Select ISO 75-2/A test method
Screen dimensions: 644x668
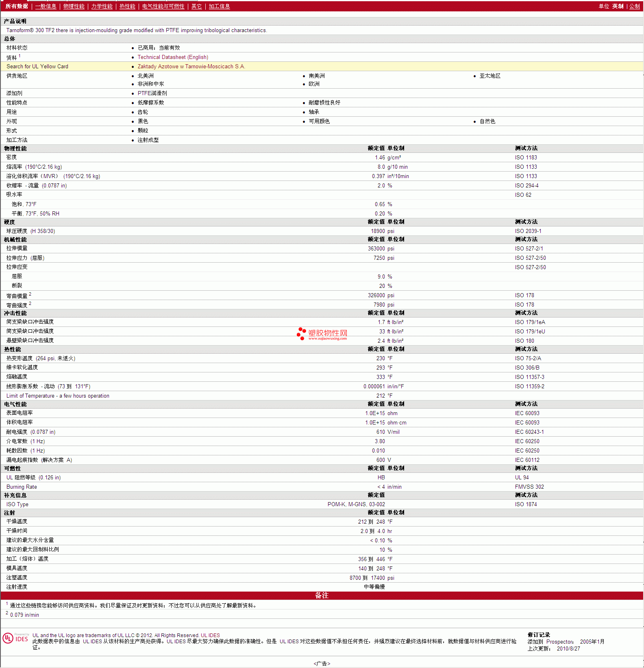click(x=528, y=359)
